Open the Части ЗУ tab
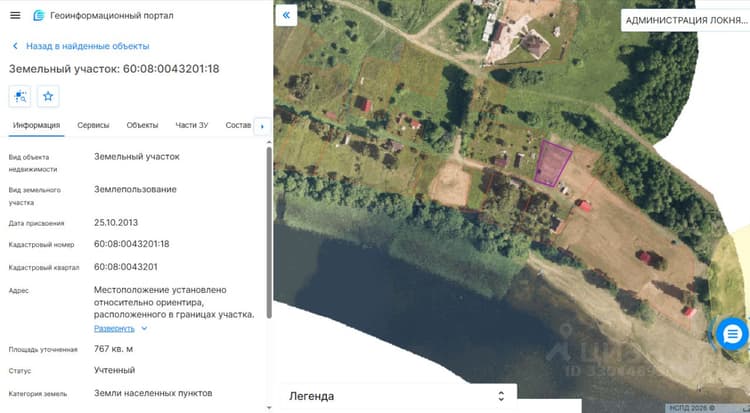Screen dimensions: 750x413 tap(192, 125)
